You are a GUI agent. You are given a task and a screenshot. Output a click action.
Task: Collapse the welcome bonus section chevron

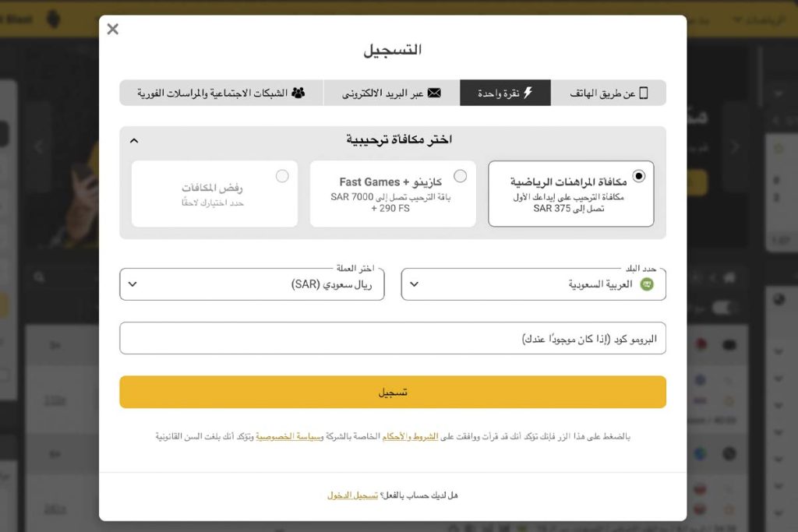point(134,140)
